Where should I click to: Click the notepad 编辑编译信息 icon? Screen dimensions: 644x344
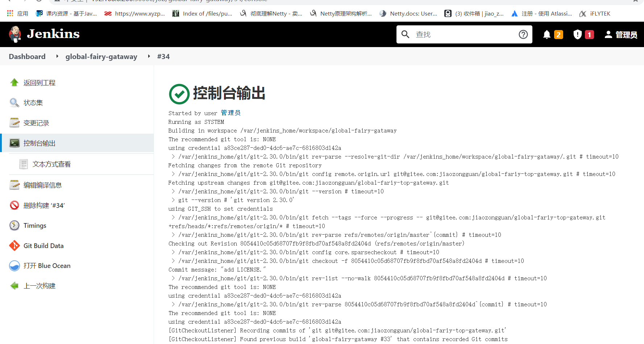click(14, 185)
